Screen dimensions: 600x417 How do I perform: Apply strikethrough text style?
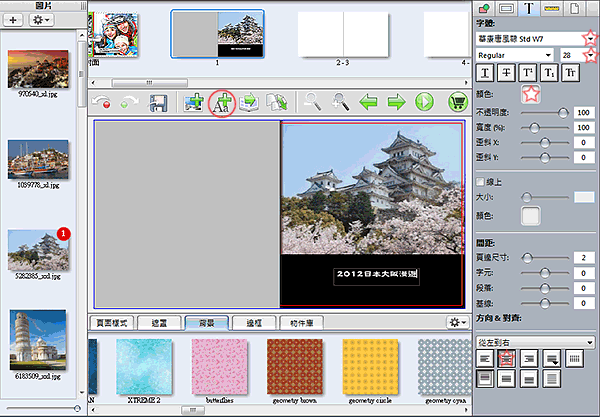[x=506, y=73]
